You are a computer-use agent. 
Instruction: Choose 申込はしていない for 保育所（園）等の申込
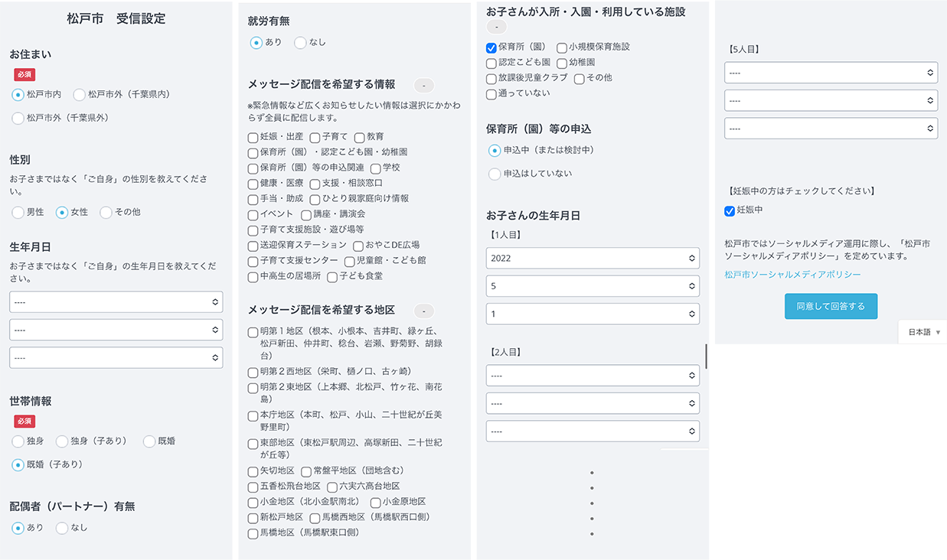tap(495, 174)
